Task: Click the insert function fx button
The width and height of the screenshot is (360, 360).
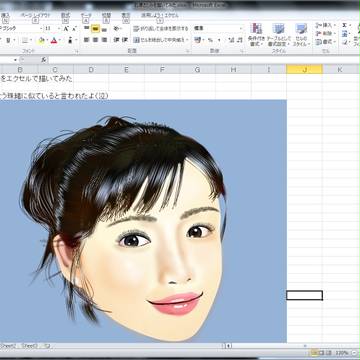Action: tap(44, 60)
